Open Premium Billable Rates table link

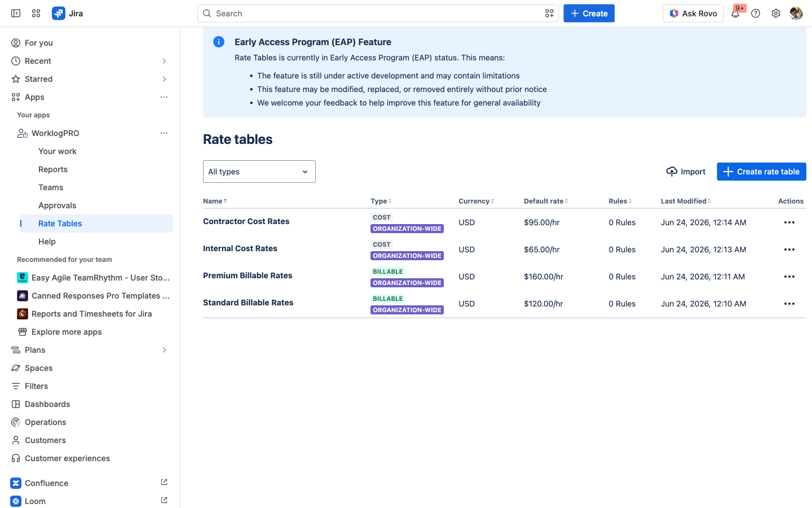coord(248,275)
